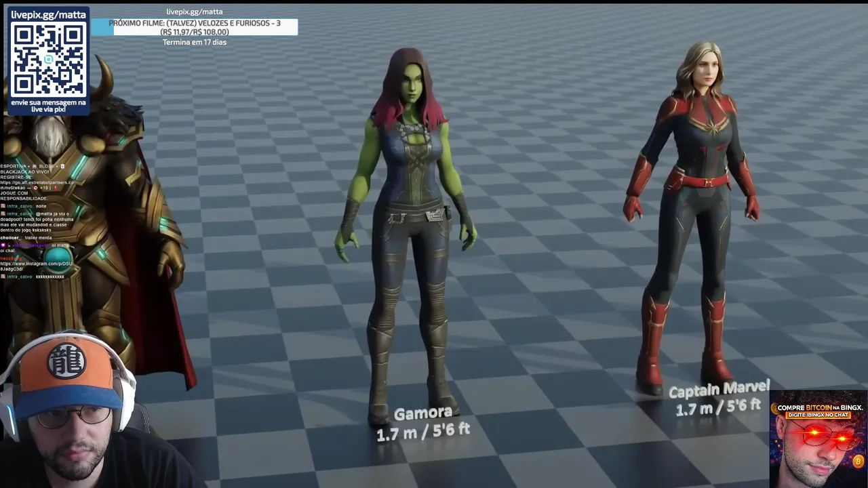Viewport: 868px width, 488px height.
Task: Click 'DIGITE !BINGX NO CHAT' text
Action: (x=820, y=415)
